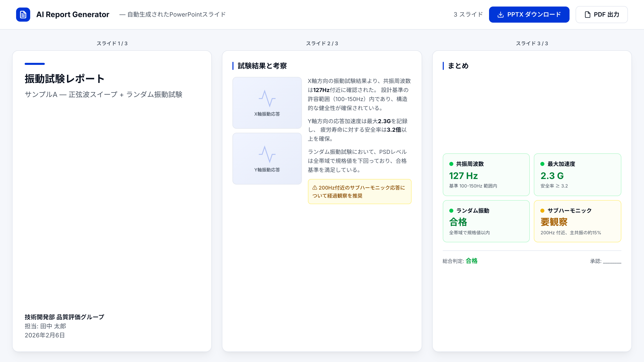Select the X軸振動応答 waveform icon
Image resolution: width=644 pixels, height=362 pixels.
click(267, 99)
